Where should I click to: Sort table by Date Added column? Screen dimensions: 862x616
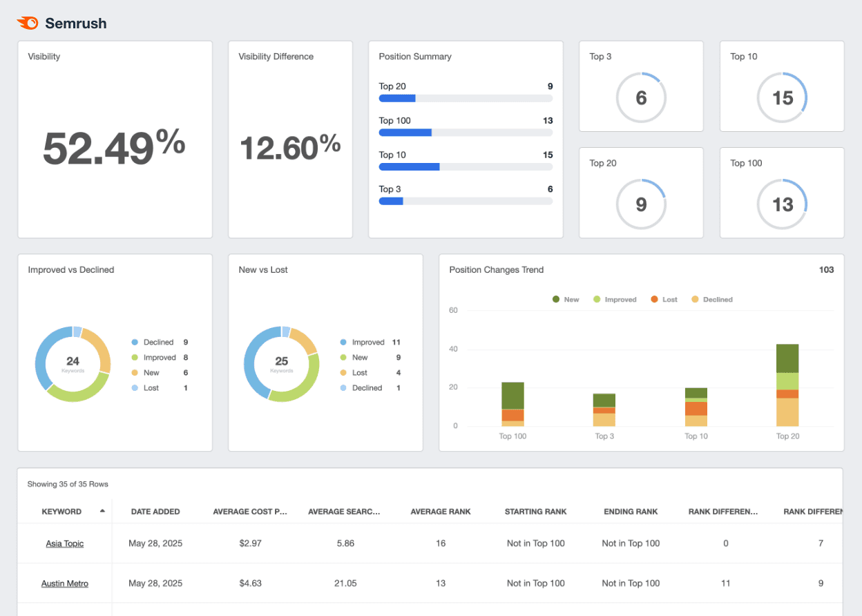[x=155, y=512]
